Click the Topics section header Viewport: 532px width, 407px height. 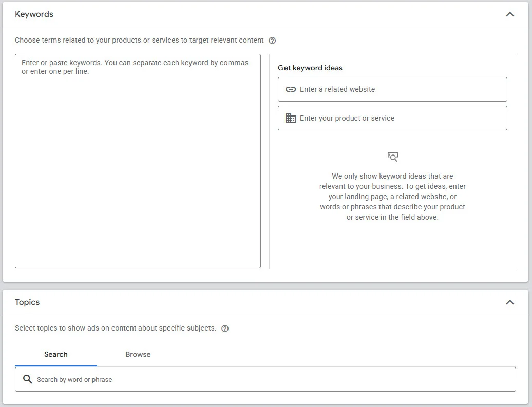(26, 302)
